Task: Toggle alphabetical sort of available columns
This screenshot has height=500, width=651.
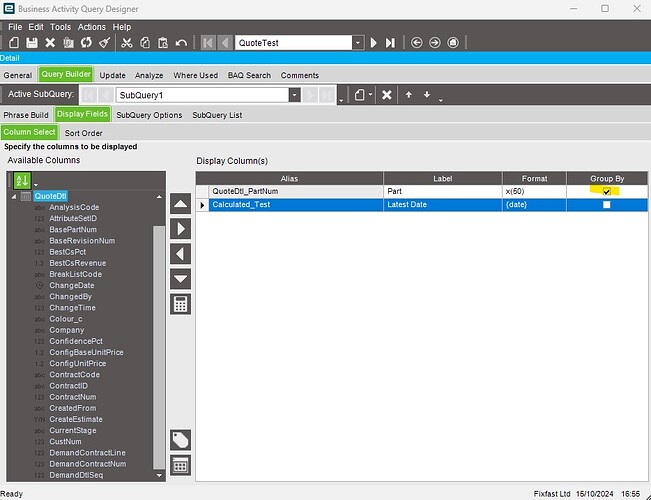Action: [x=22, y=180]
